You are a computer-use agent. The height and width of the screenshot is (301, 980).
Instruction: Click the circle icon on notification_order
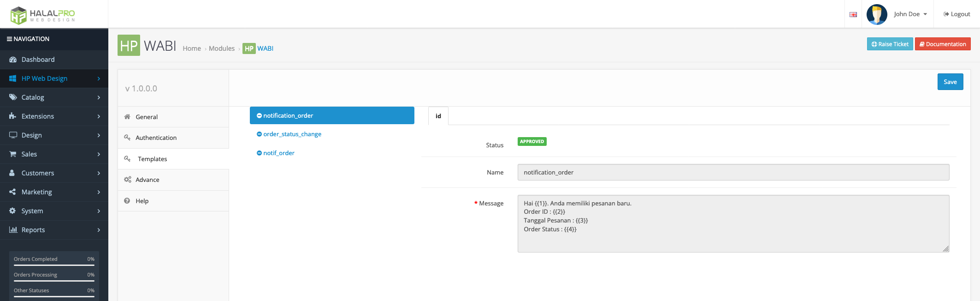(259, 116)
